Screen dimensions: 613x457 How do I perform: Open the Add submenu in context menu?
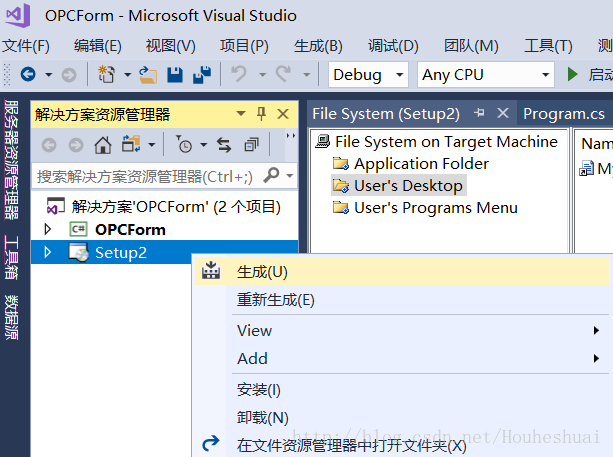(x=402, y=358)
